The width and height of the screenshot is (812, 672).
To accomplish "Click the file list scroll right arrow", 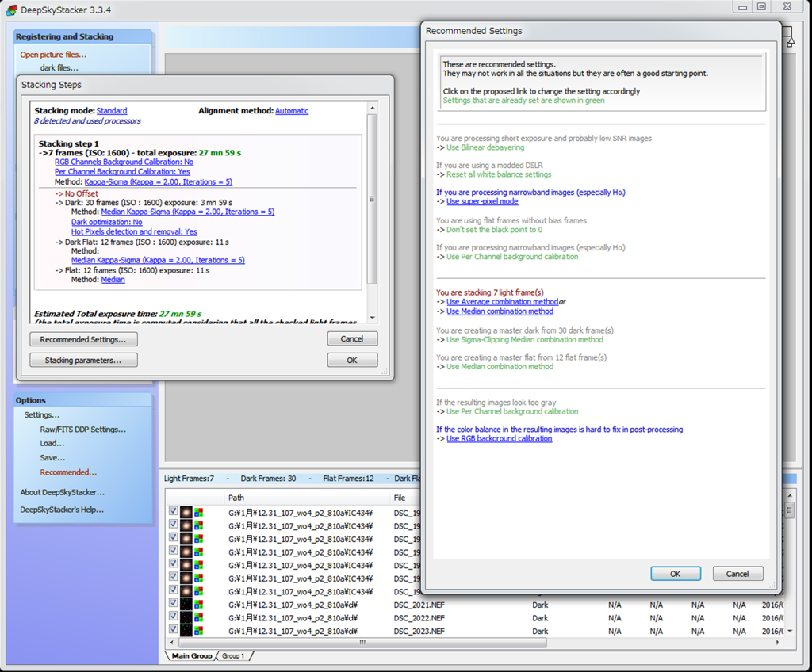I will tap(777, 643).
